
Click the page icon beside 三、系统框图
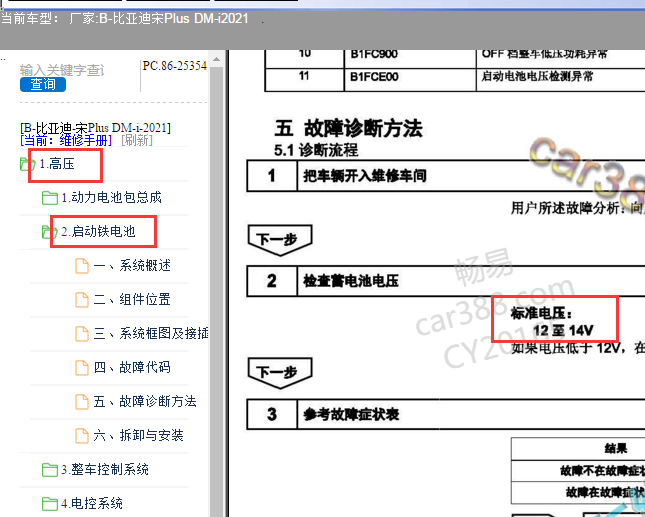(x=82, y=334)
